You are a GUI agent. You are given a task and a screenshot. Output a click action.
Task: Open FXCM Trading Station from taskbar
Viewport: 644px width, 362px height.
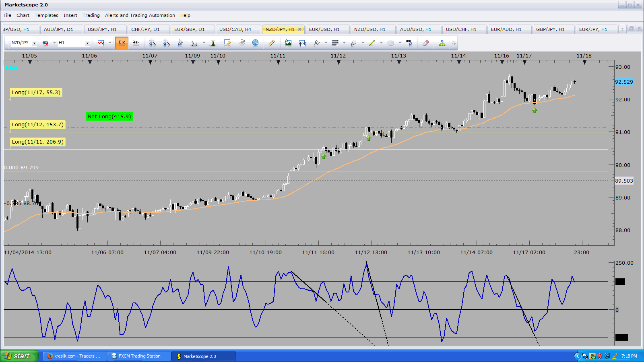point(139,356)
